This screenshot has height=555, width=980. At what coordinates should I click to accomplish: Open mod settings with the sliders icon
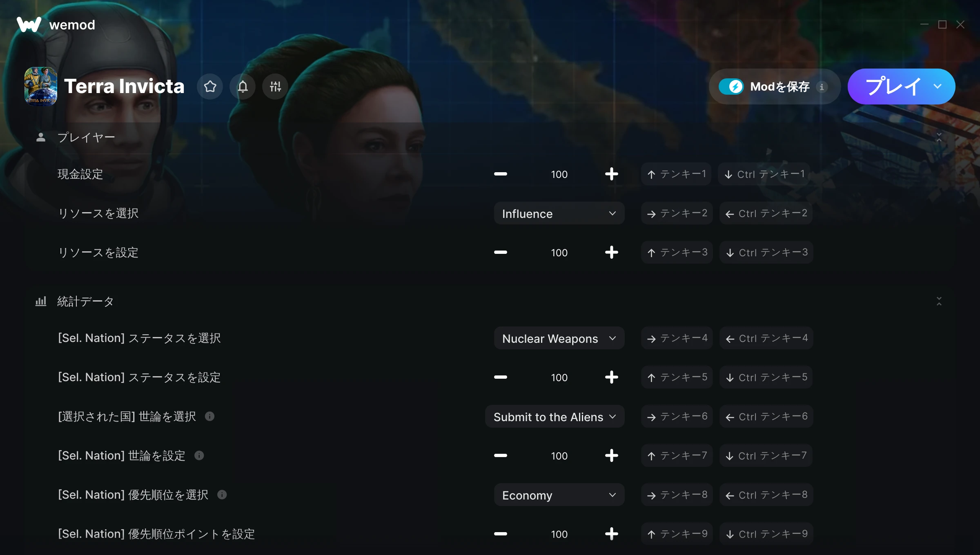pyautogui.click(x=275, y=87)
